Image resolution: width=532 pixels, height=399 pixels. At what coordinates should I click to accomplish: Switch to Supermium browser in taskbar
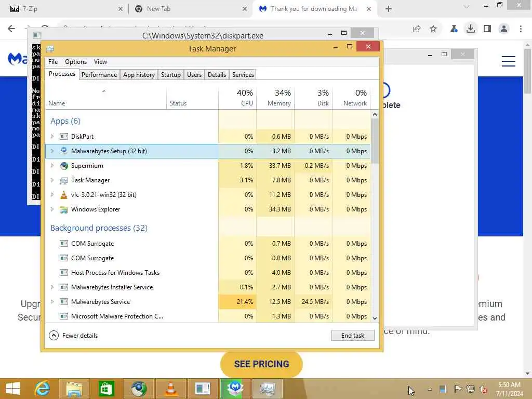pyautogui.click(x=138, y=389)
